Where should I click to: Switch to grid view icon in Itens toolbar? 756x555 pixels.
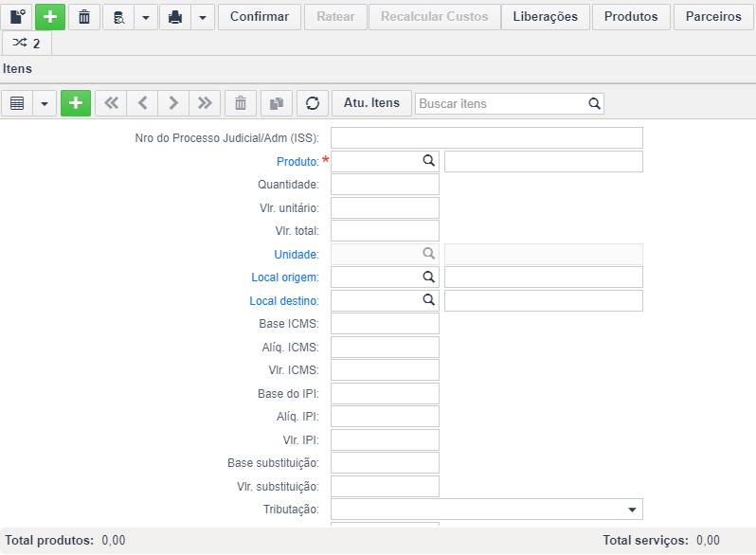click(x=17, y=103)
